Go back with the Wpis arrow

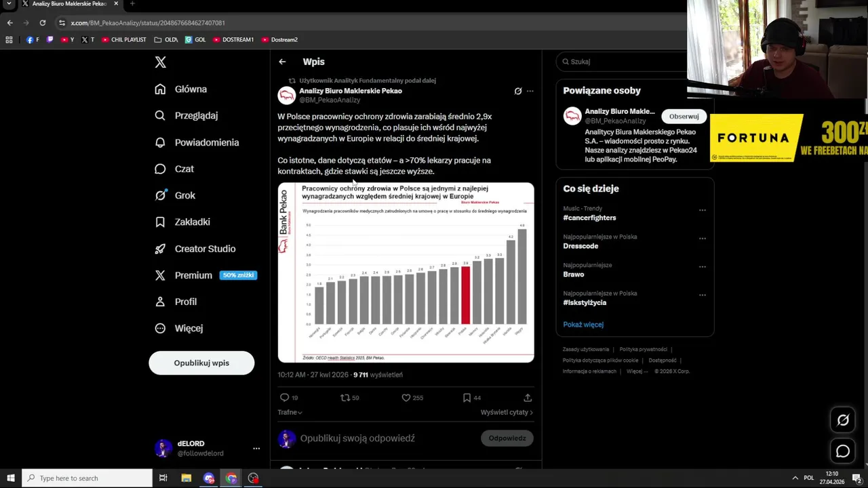coord(282,62)
